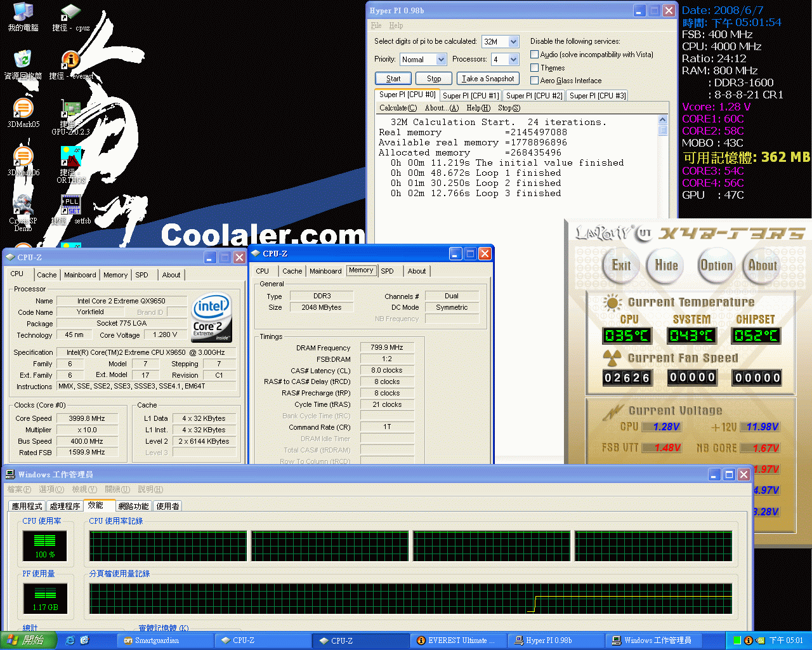Image resolution: width=812 pixels, height=650 pixels.
Task: Open the Options menu in Task Manager
Action: pos(51,489)
